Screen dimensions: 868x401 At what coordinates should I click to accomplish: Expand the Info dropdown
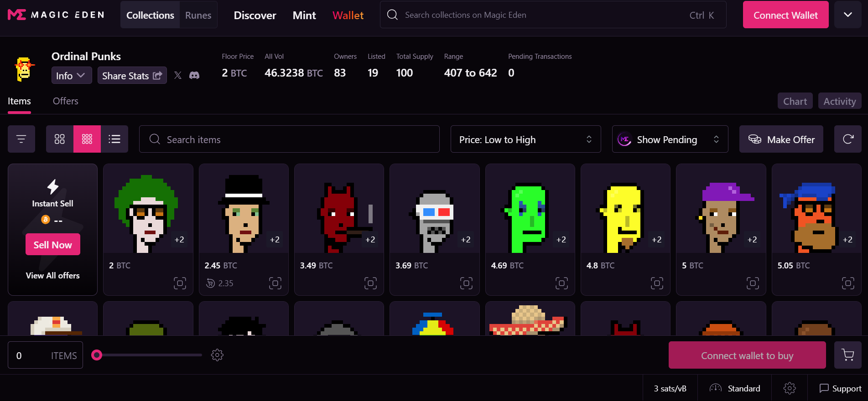[x=72, y=75]
